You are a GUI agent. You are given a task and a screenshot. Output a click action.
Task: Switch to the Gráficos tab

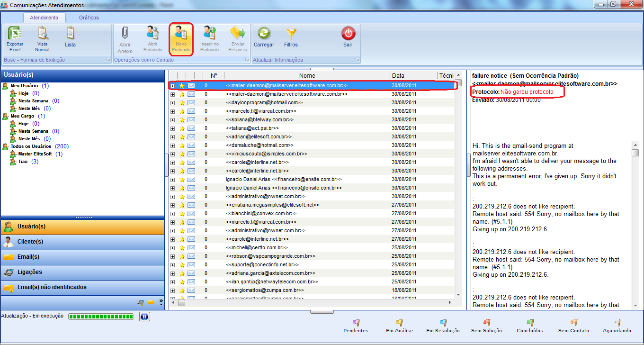coord(89,18)
